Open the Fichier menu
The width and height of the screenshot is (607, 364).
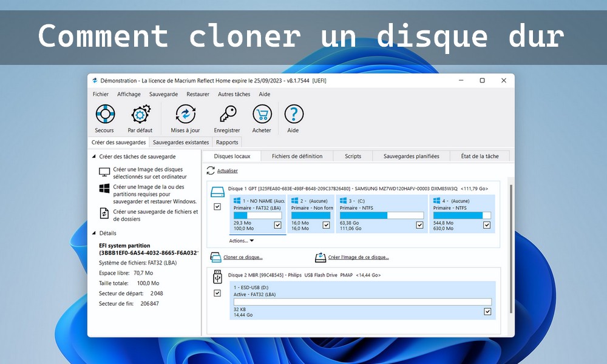pyautogui.click(x=101, y=95)
